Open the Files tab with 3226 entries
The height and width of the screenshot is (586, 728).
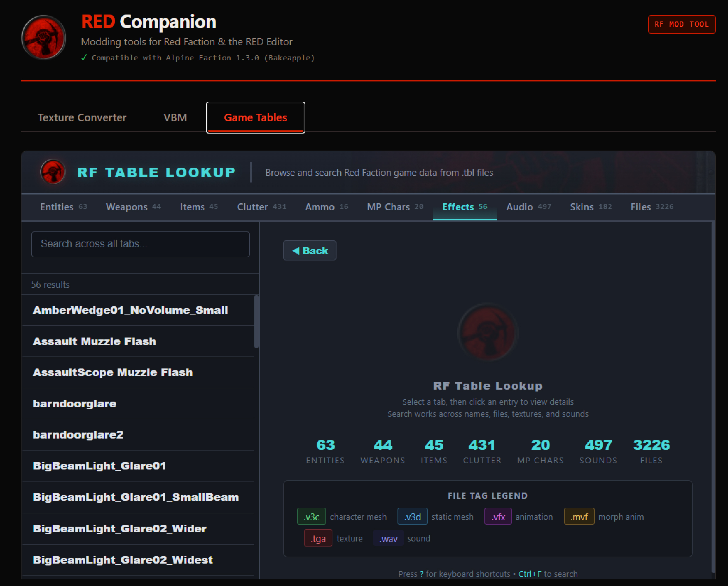pyautogui.click(x=652, y=207)
